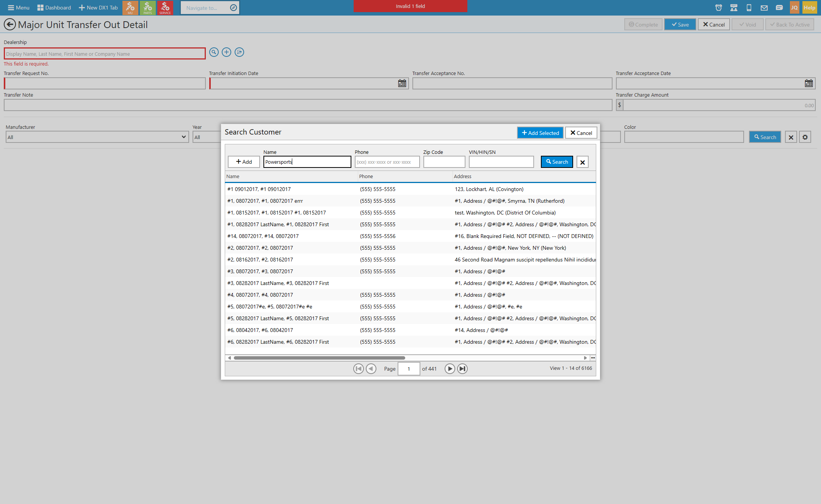Clear unit search filters X button

pos(791,137)
